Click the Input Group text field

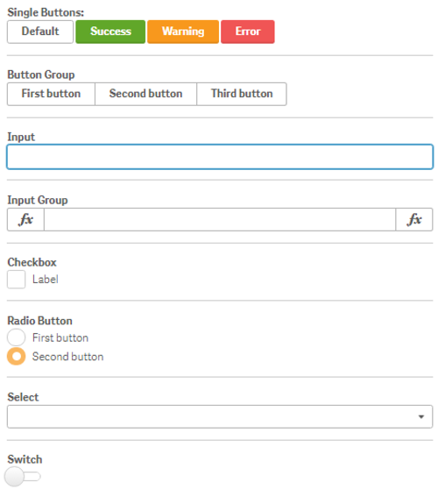click(x=220, y=219)
